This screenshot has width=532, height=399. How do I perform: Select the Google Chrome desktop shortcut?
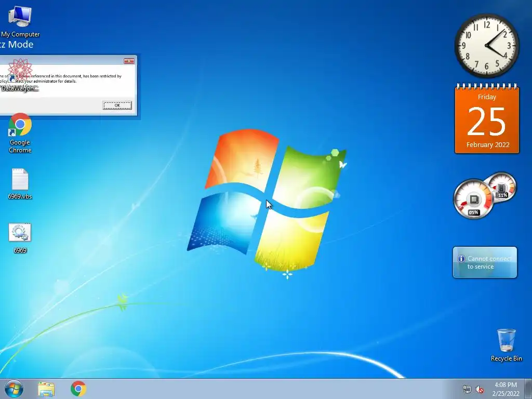click(x=20, y=133)
